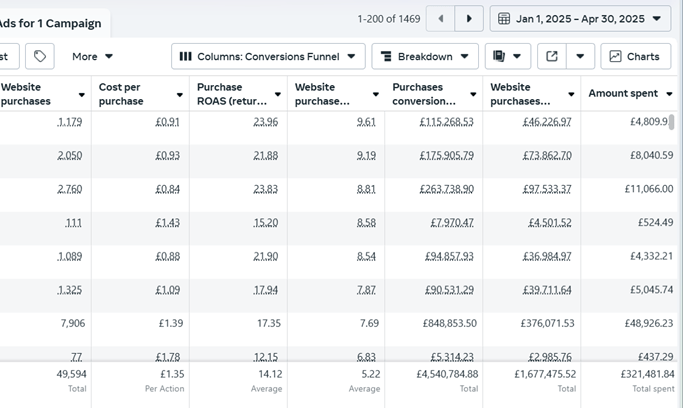This screenshot has height=408, width=683.
Task: Expand the More menu
Action: click(x=93, y=57)
